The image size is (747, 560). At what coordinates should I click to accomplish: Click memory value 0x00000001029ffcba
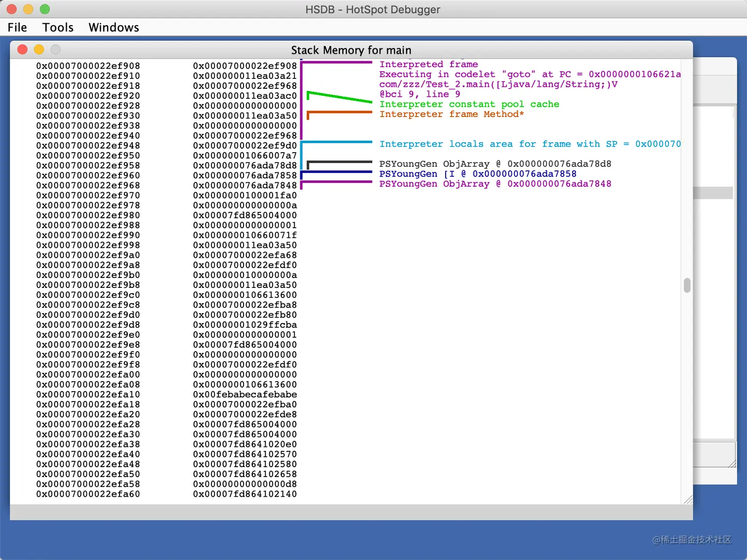[245, 325]
